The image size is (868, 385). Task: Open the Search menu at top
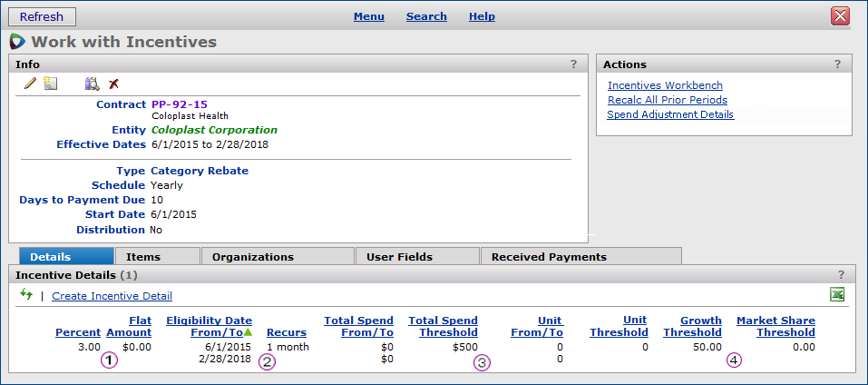click(x=426, y=16)
